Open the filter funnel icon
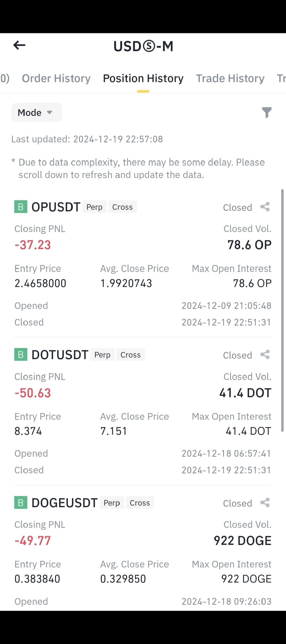The height and width of the screenshot is (644, 286). tap(267, 113)
